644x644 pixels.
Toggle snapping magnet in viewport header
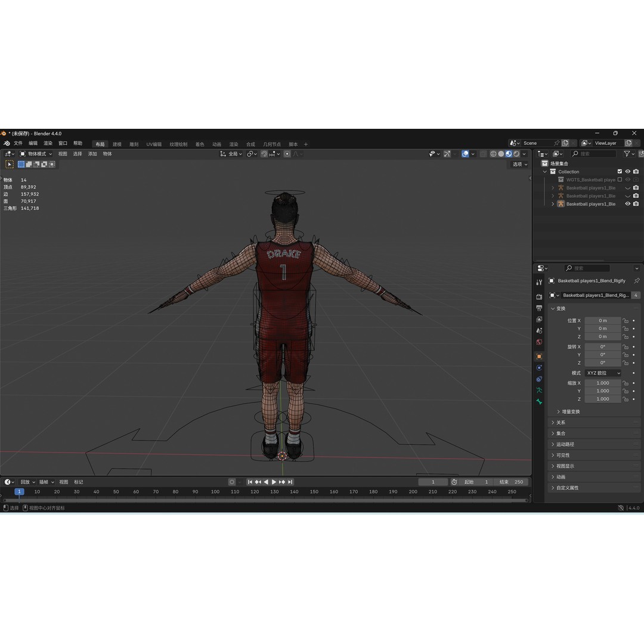[264, 154]
